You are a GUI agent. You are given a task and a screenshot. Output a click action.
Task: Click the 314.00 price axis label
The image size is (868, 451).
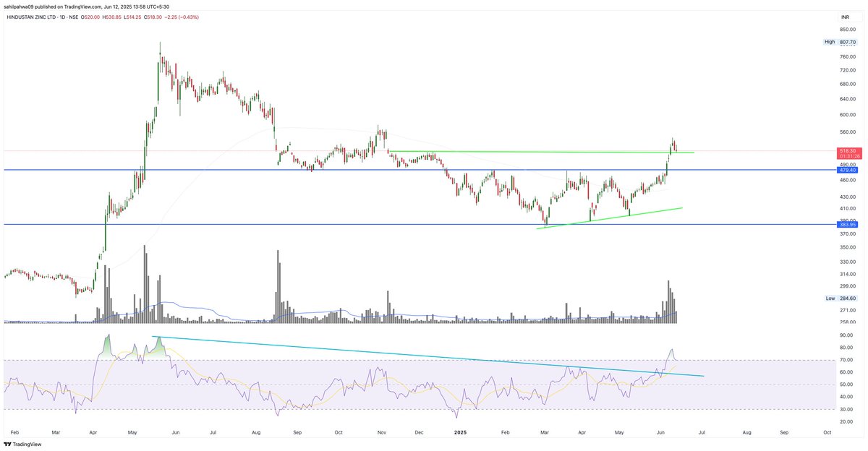[847, 274]
